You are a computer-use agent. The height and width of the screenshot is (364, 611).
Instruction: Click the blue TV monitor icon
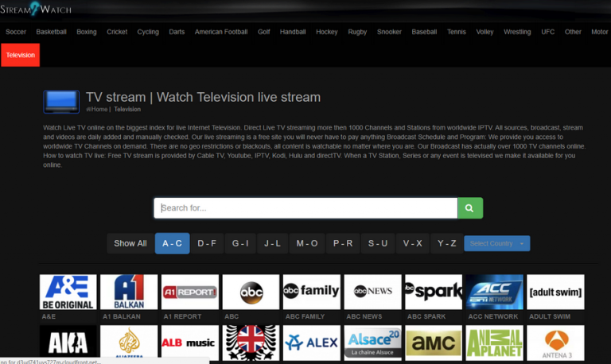61,102
